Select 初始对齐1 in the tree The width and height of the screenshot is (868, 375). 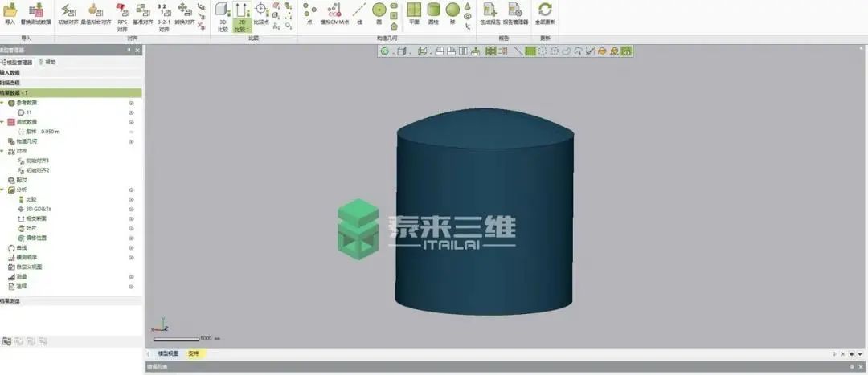pyautogui.click(x=37, y=161)
